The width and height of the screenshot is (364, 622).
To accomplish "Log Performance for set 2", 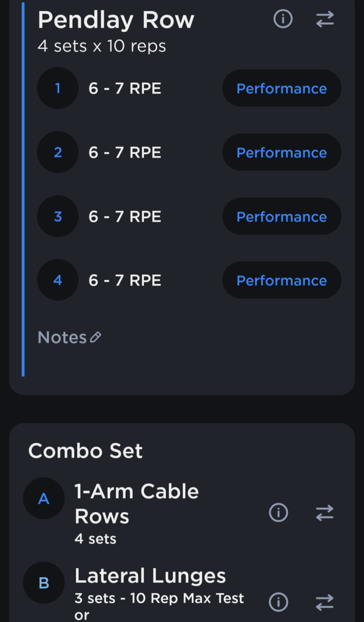I will click(x=282, y=153).
